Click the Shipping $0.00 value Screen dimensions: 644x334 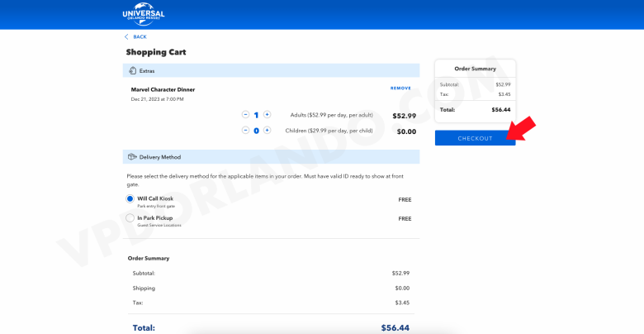tap(403, 288)
